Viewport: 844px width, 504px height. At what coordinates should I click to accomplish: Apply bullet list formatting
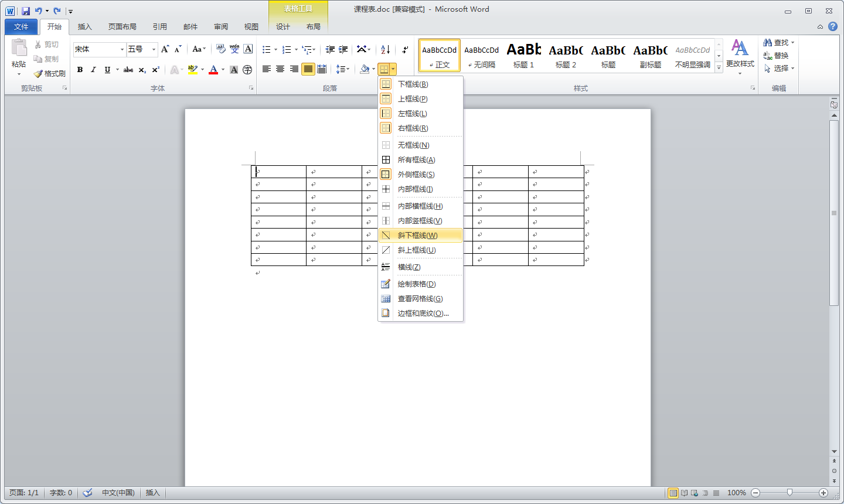[x=267, y=50]
